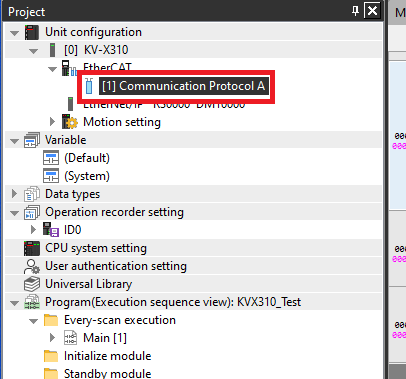Click the EtherCAT network icon
The height and width of the screenshot is (379, 406).
[x=69, y=68]
